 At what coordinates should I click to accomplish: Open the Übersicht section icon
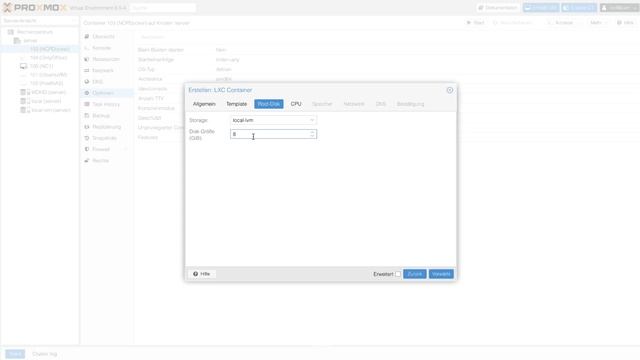coord(87,37)
